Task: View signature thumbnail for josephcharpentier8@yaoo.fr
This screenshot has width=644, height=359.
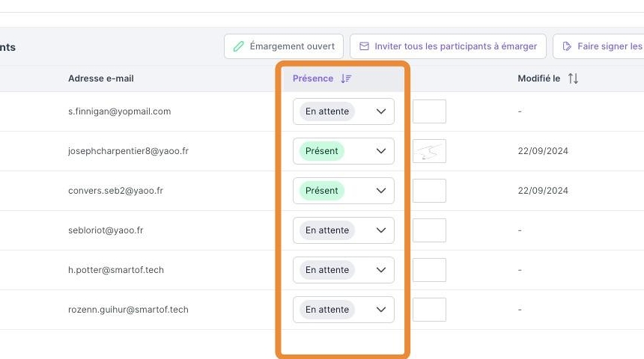Action: [x=429, y=151]
